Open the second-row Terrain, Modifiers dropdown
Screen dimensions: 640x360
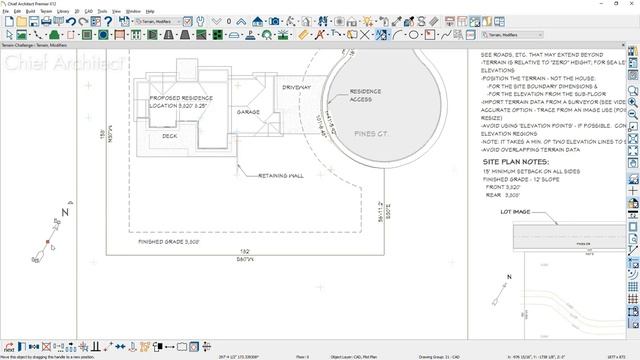pos(512,35)
